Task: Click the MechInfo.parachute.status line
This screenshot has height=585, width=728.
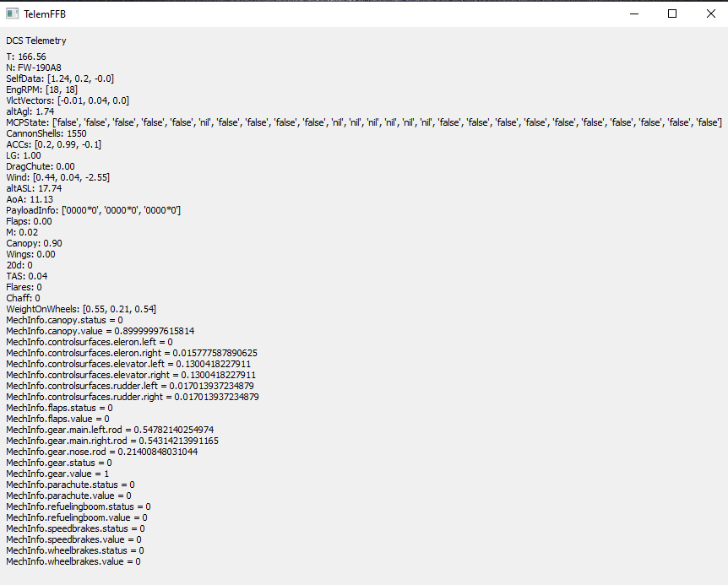Action: 69,485
